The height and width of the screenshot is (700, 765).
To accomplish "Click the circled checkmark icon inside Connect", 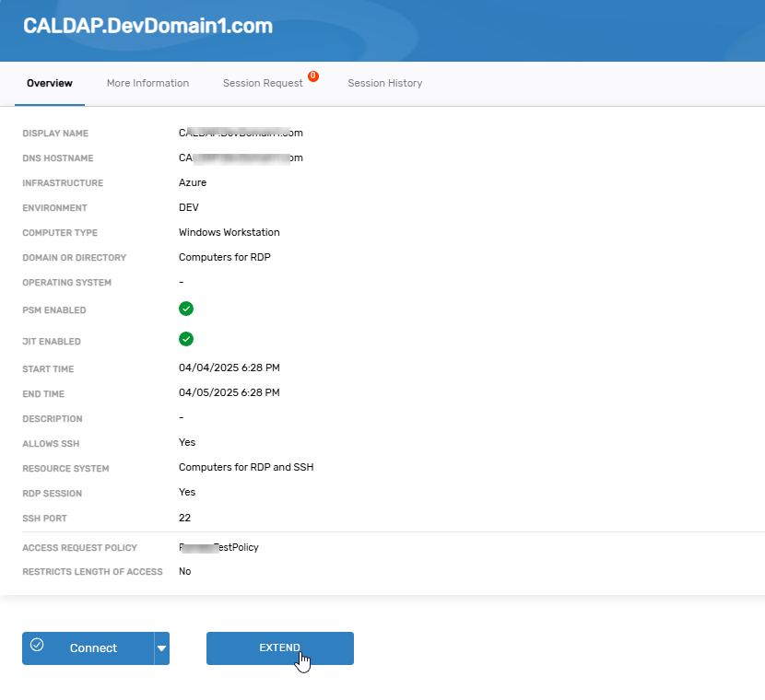I will tap(37, 645).
